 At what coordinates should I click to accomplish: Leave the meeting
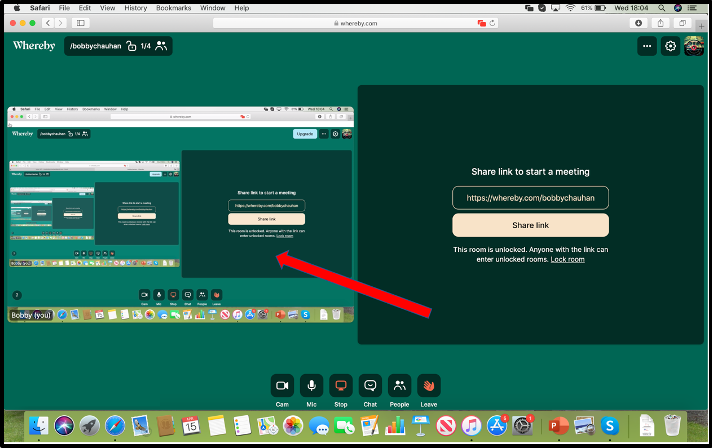coord(429,386)
